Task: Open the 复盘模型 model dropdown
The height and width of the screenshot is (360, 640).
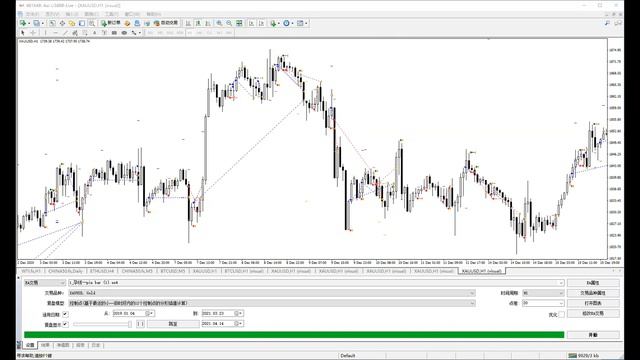Action: click(x=272, y=303)
